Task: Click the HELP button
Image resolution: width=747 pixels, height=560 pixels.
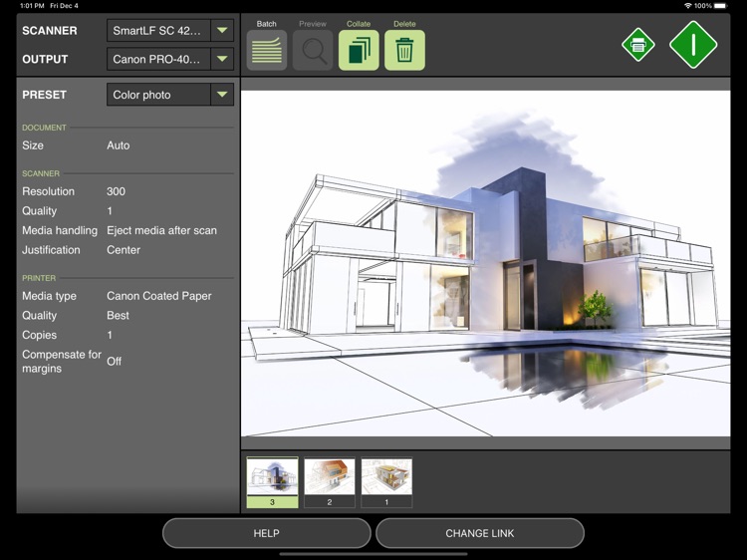Action: tap(266, 533)
